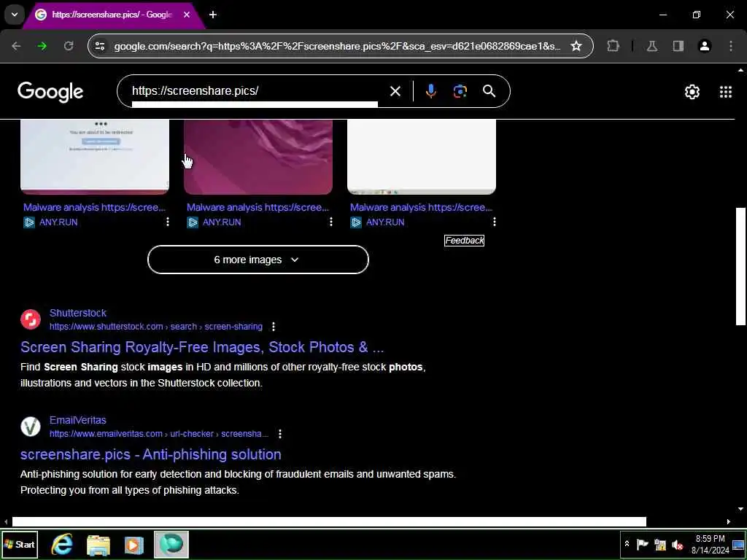The height and width of the screenshot is (560, 747).
Task: Open the Shutterstock site name link
Action: [x=78, y=313]
